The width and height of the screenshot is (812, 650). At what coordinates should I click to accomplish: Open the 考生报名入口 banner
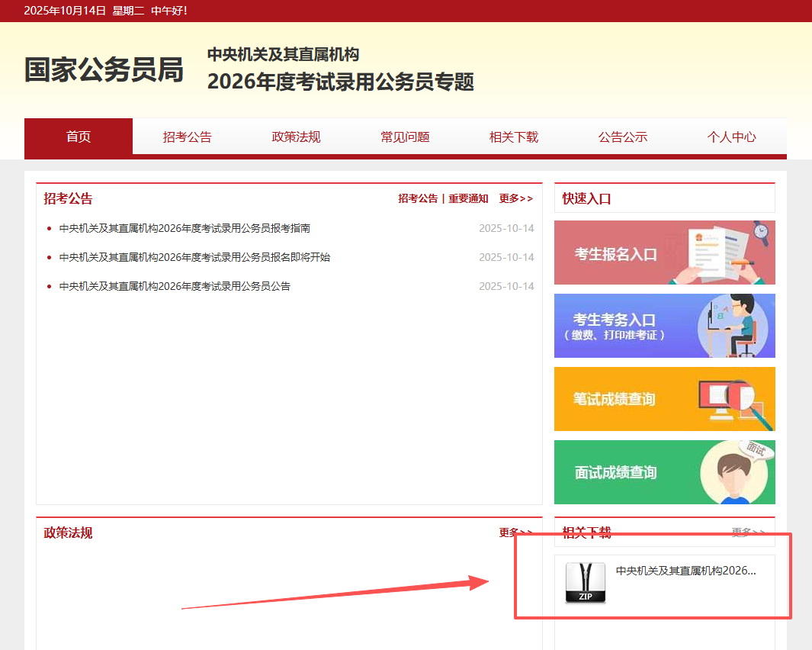(x=664, y=253)
